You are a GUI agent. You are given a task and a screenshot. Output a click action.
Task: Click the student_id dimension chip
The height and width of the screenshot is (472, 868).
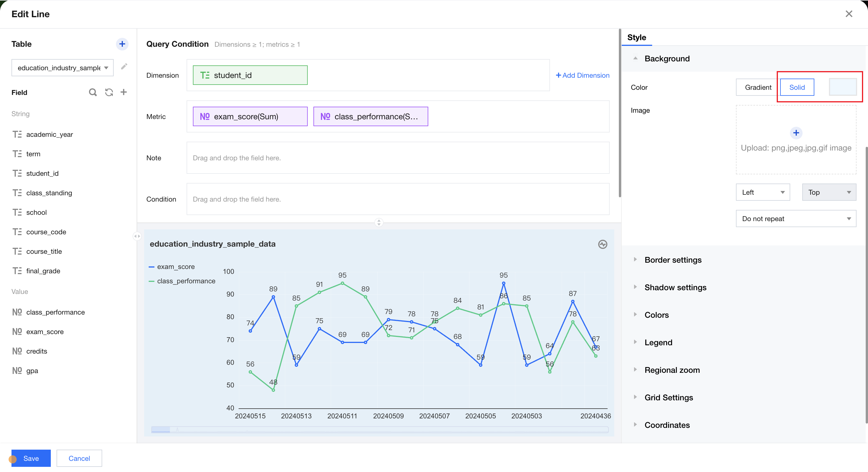[x=250, y=75]
